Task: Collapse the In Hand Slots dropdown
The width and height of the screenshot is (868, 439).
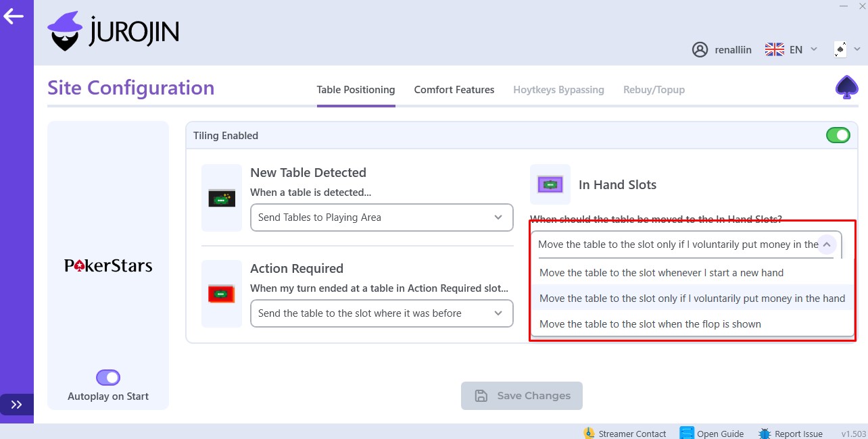Action: click(x=827, y=244)
